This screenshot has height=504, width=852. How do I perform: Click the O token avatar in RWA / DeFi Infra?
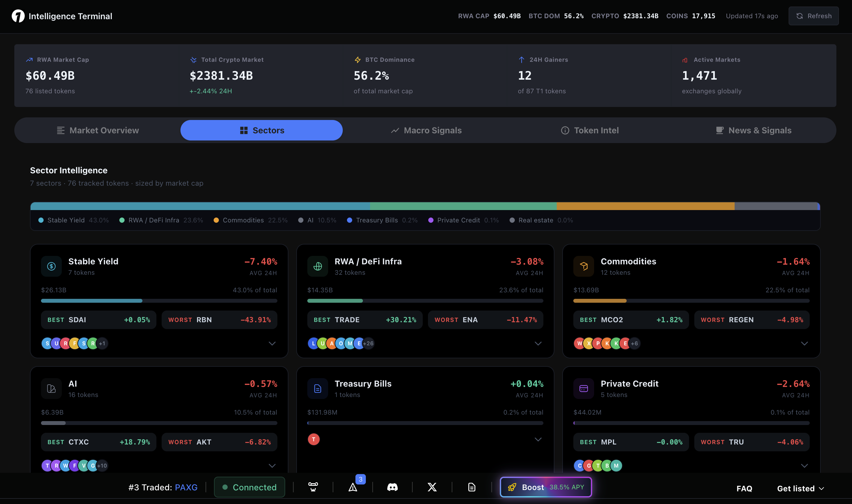coord(340,343)
